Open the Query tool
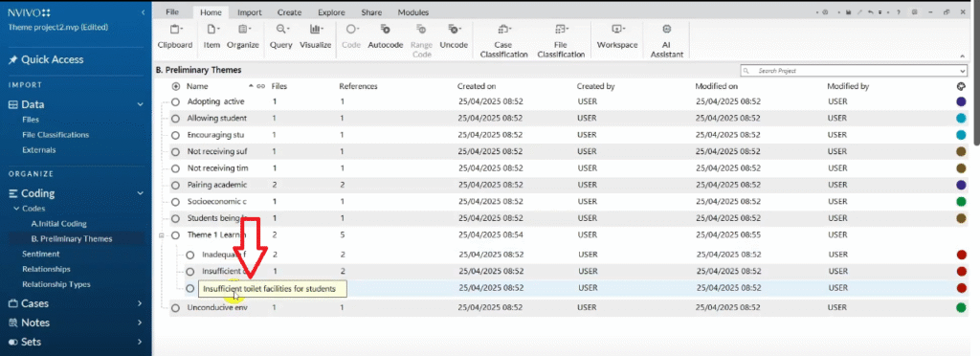The image size is (980, 356). point(281,36)
